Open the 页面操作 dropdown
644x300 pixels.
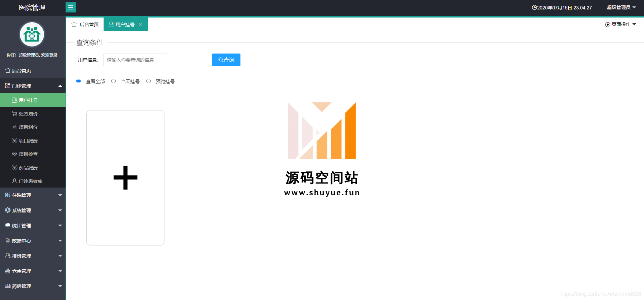(621, 24)
